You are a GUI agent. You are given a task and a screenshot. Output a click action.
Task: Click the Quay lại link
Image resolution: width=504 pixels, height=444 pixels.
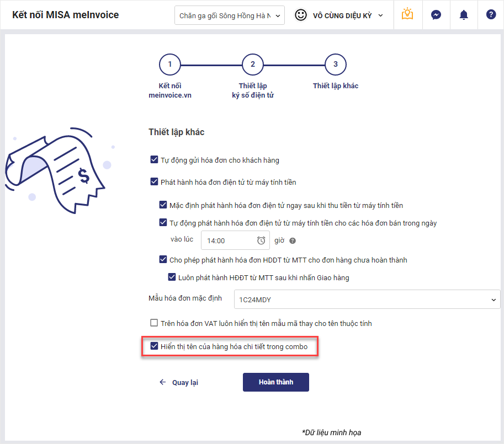[185, 382]
